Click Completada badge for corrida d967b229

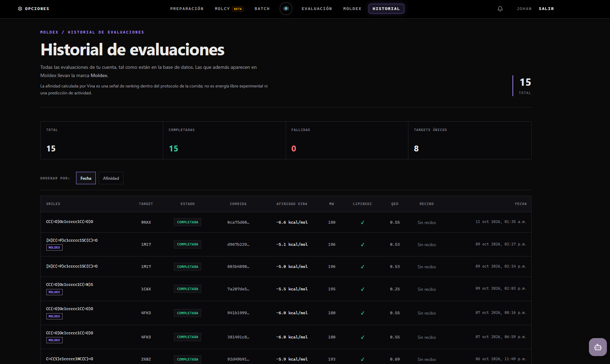coord(187,244)
